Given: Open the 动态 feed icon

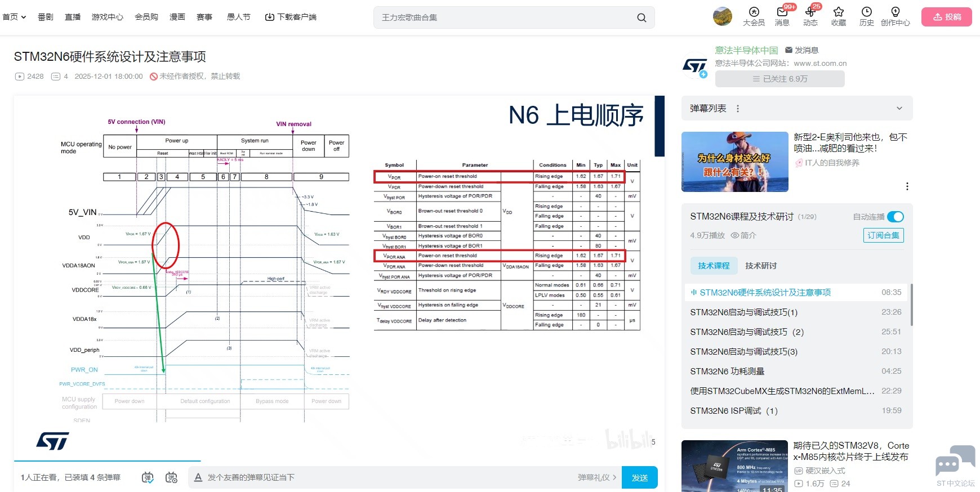Looking at the screenshot, I should tap(810, 12).
